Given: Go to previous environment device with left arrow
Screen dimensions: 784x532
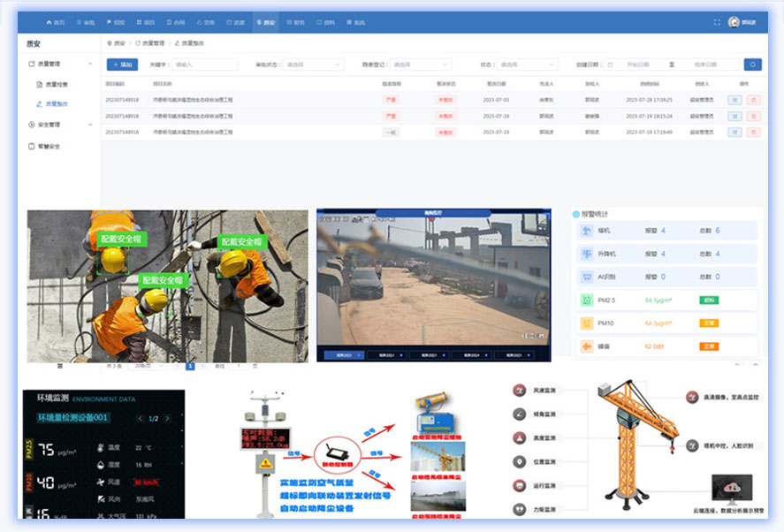Looking at the screenshot, I should coord(140,419).
